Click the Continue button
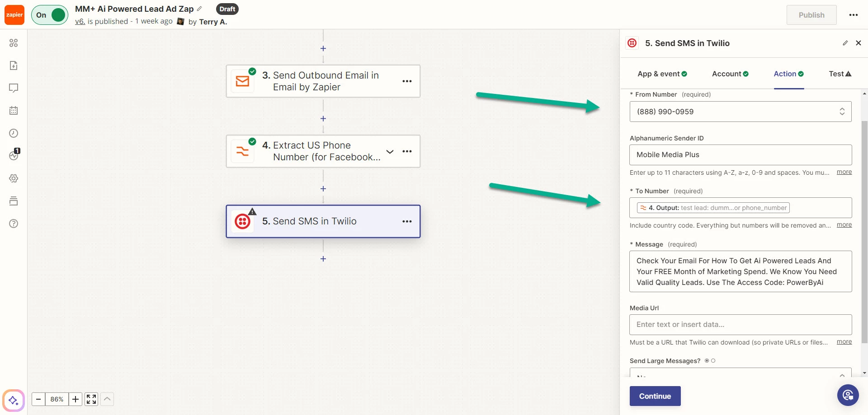 (x=655, y=396)
